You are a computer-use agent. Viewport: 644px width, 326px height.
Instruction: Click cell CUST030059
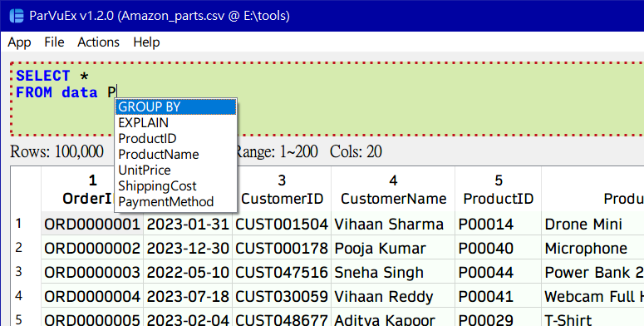(x=282, y=296)
